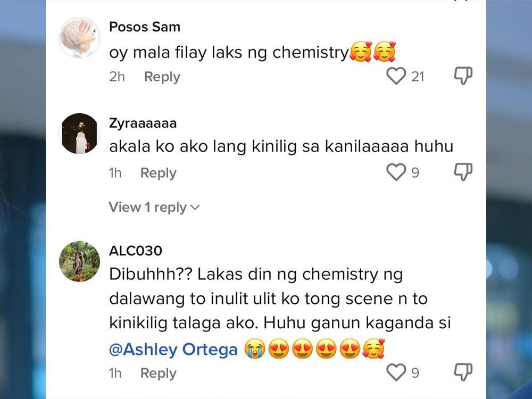Screen dimensions: 532x399
Task: Reply to Posos Sam's comment
Action: pos(162,76)
